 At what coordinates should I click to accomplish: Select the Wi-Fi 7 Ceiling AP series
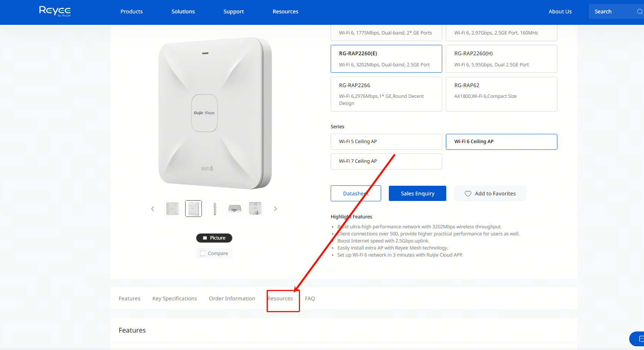(386, 161)
